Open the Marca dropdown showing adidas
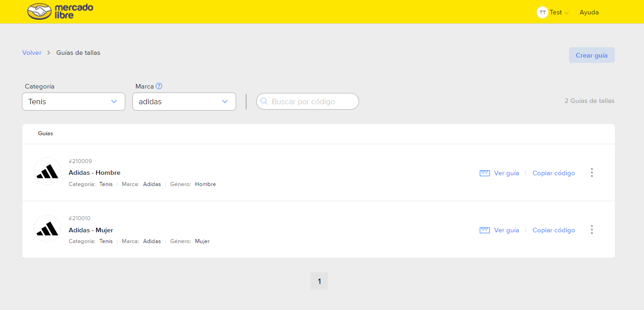644x310 pixels. (x=184, y=102)
